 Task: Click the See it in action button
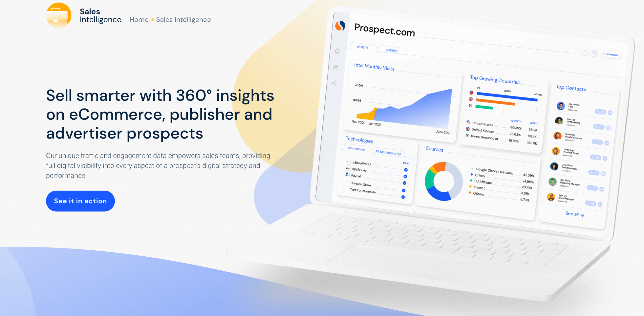tap(80, 201)
